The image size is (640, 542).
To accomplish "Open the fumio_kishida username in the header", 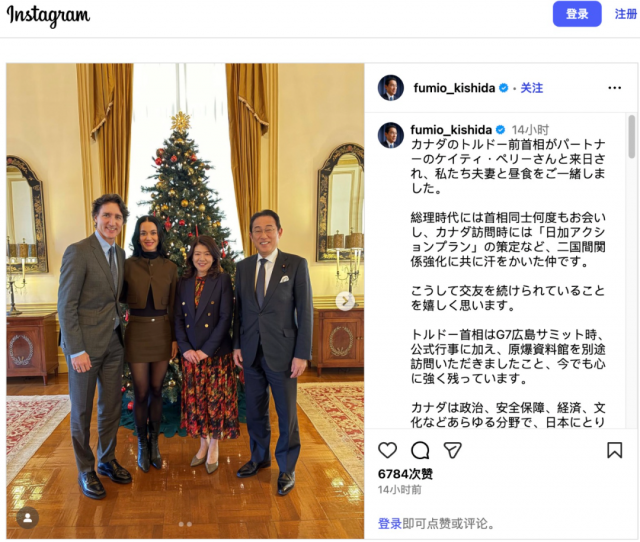I will [x=454, y=88].
